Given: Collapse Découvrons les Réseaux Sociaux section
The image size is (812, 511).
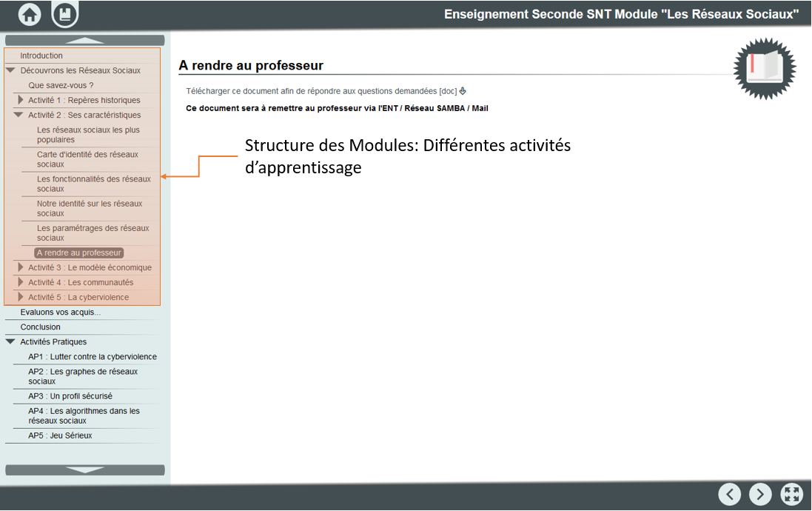Looking at the screenshot, I should click(10, 70).
